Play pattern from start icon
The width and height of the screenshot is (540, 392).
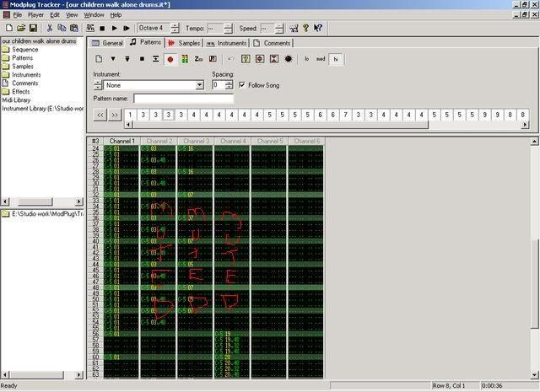click(113, 59)
